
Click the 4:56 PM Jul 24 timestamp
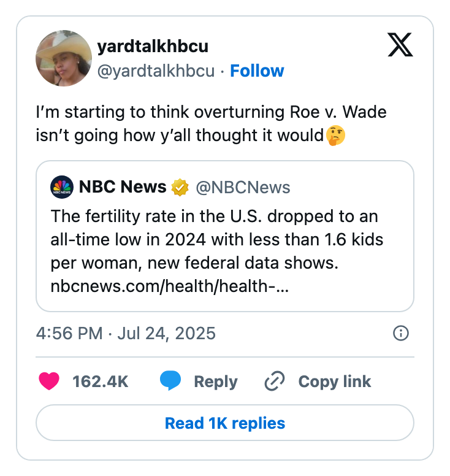click(x=126, y=333)
